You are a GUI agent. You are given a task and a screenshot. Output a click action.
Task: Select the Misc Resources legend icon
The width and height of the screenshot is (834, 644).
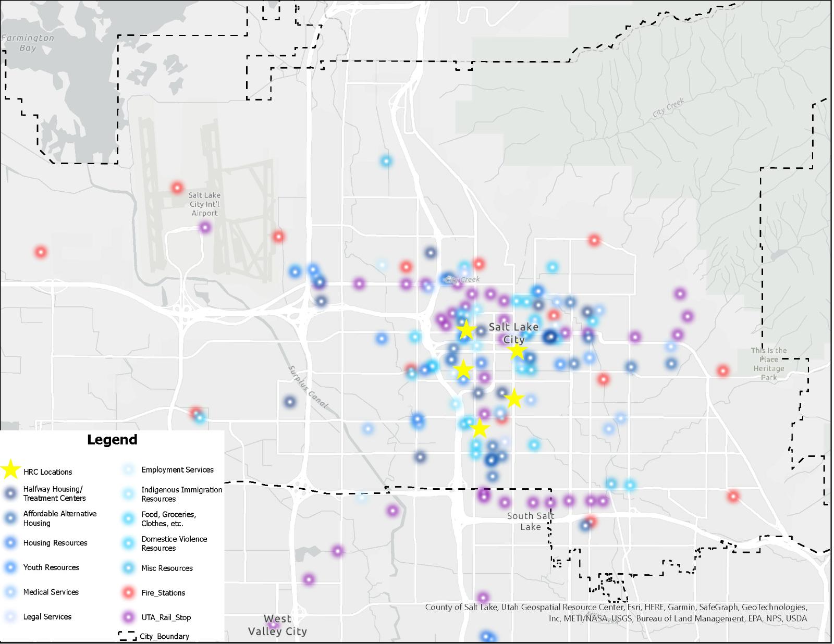[x=128, y=568]
